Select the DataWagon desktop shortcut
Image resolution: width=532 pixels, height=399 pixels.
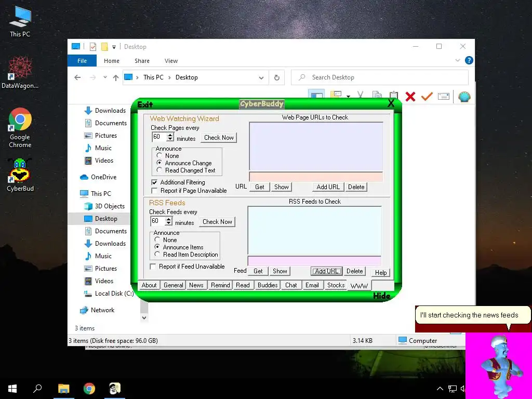pos(20,73)
